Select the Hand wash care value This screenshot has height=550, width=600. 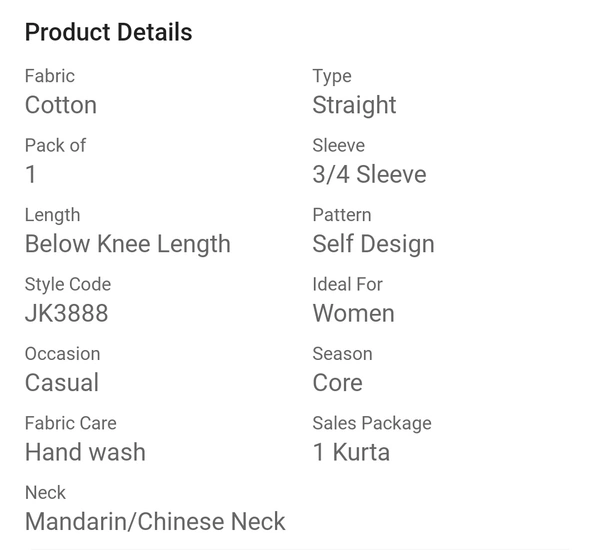[x=85, y=452]
